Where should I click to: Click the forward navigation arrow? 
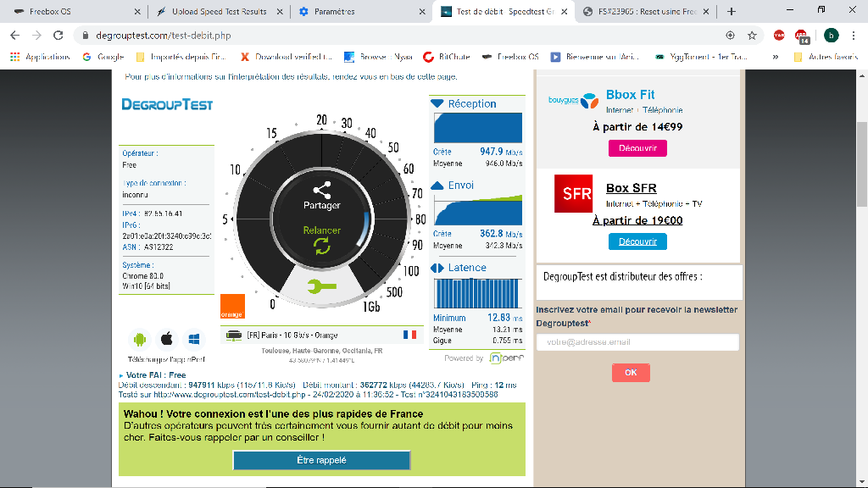click(x=36, y=36)
